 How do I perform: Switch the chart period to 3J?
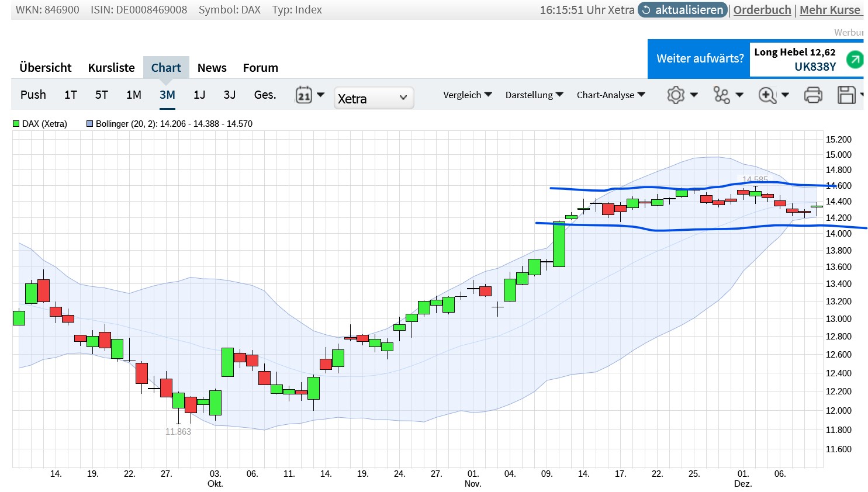pyautogui.click(x=230, y=95)
